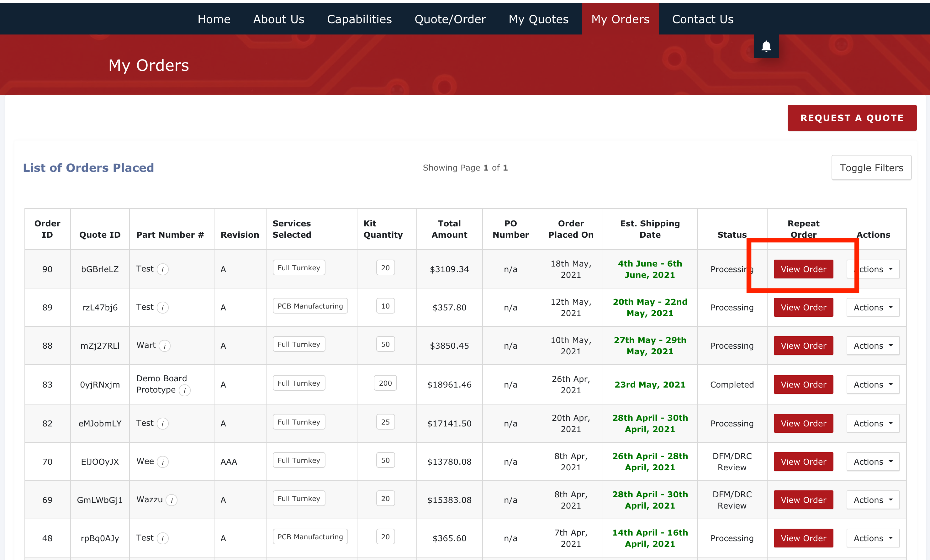Click PCB Manufacturing tag in order 89
Screen dimensions: 930x560
click(310, 306)
